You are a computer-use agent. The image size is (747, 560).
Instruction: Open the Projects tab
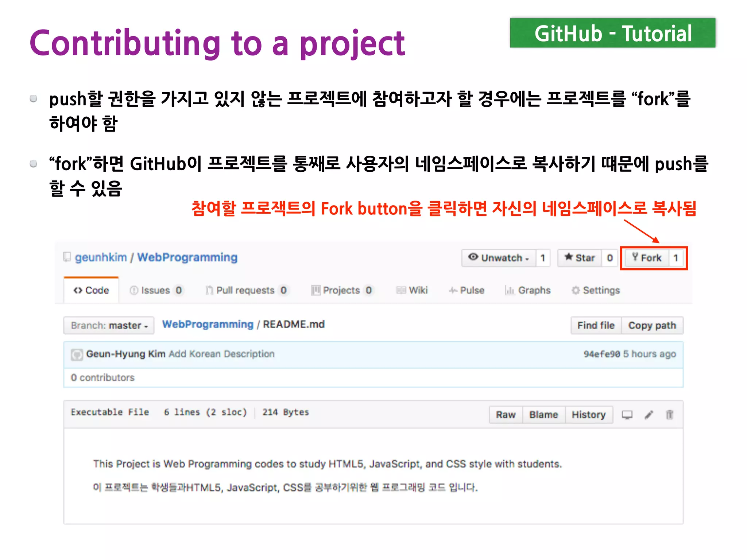pos(342,290)
